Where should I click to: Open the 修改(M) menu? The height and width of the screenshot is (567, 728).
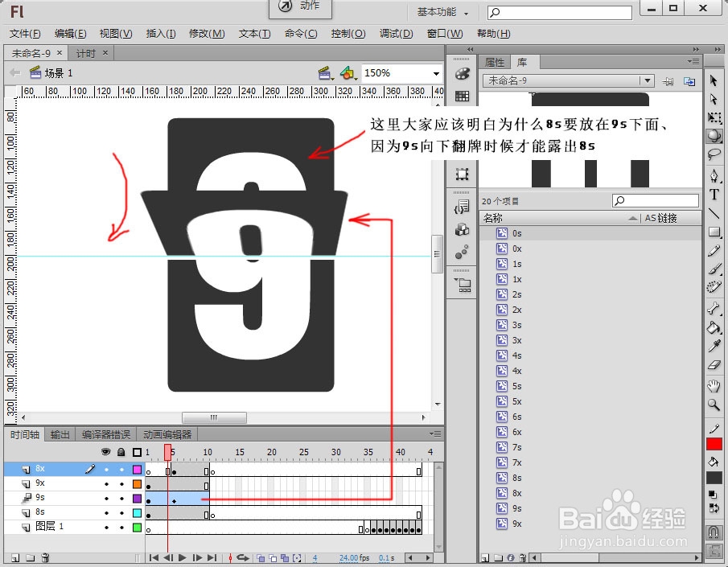coord(207,34)
